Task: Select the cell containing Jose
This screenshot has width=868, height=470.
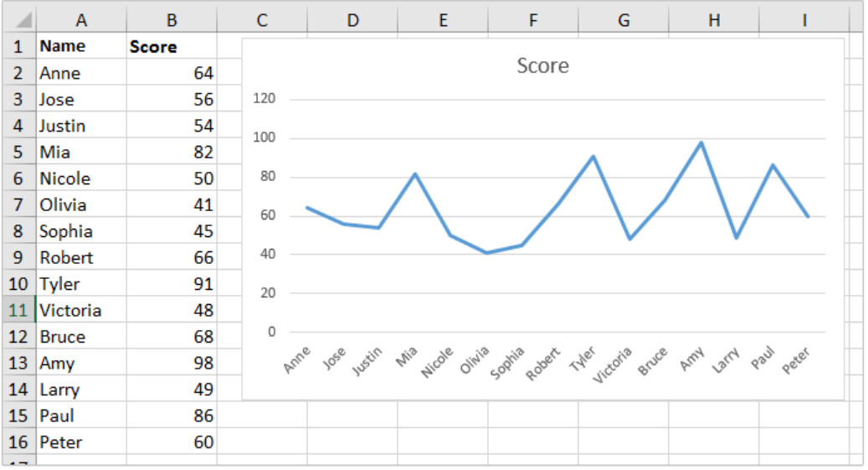Action: click(81, 99)
